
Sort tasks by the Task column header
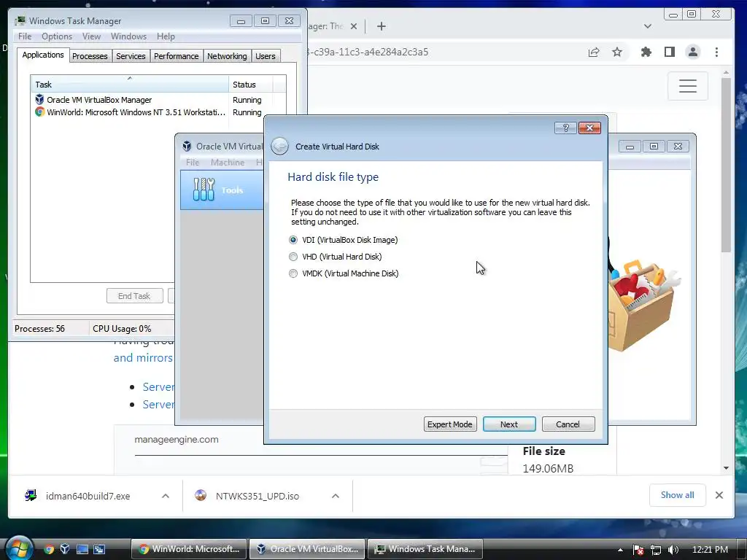pos(130,85)
